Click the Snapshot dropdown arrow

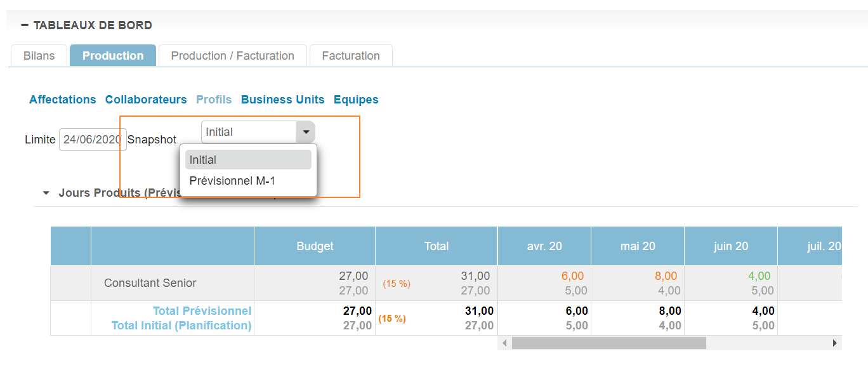click(306, 132)
